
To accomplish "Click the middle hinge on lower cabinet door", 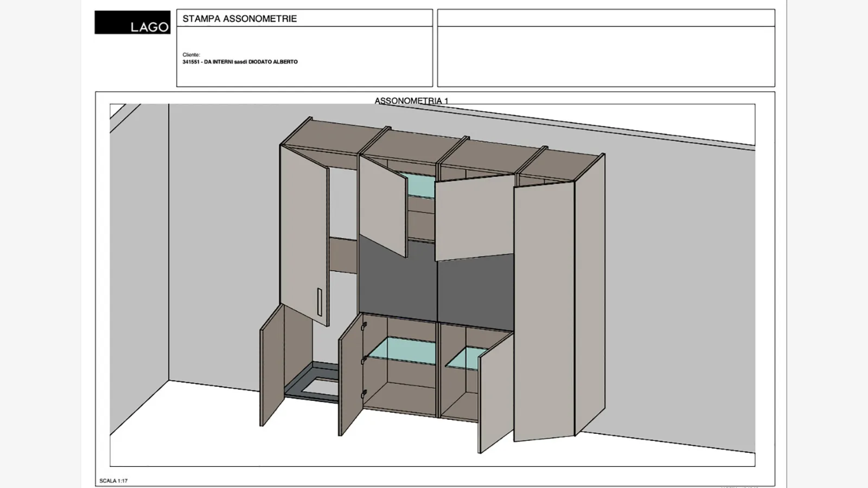I will click(x=363, y=359).
